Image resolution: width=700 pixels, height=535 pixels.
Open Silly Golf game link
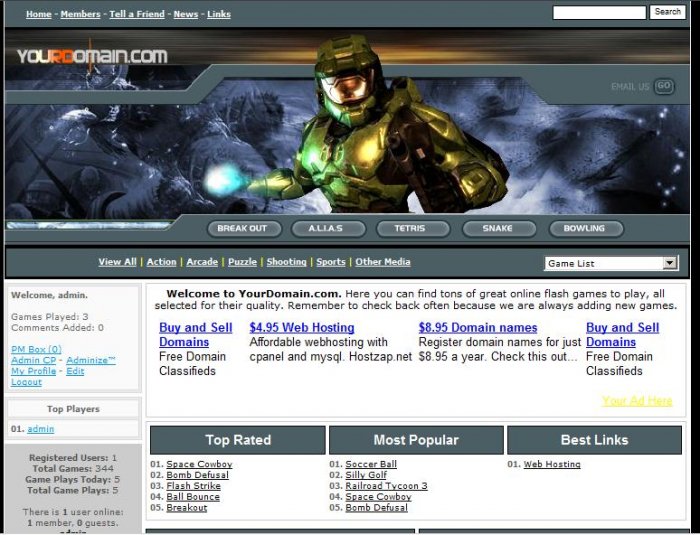[366, 475]
